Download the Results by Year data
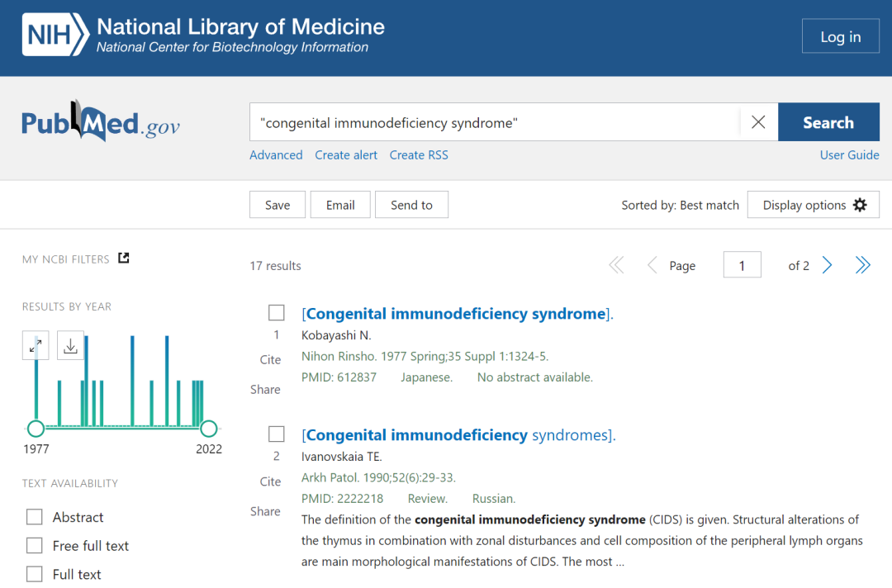Screen dimensions: 892x588 (x=70, y=345)
